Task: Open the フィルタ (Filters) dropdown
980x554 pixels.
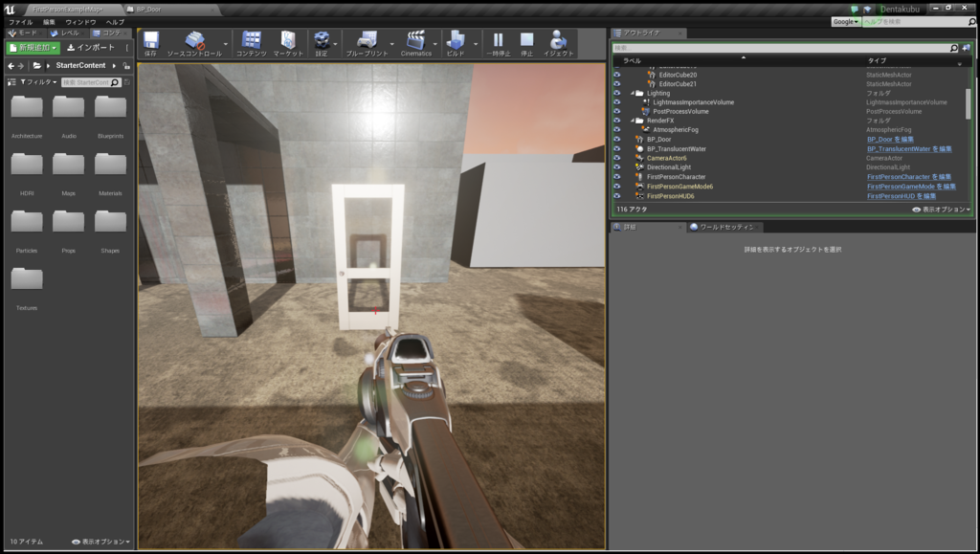Action: (x=38, y=82)
